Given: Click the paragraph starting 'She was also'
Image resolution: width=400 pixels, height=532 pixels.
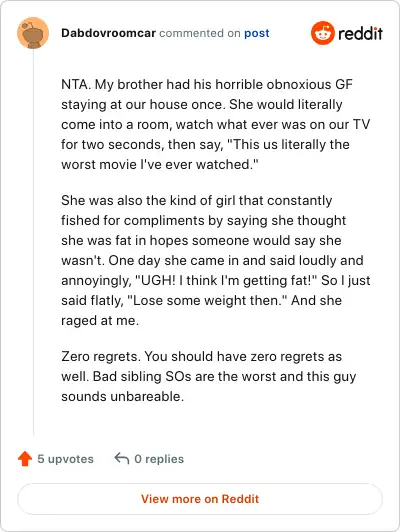Looking at the screenshot, I should [x=215, y=260].
